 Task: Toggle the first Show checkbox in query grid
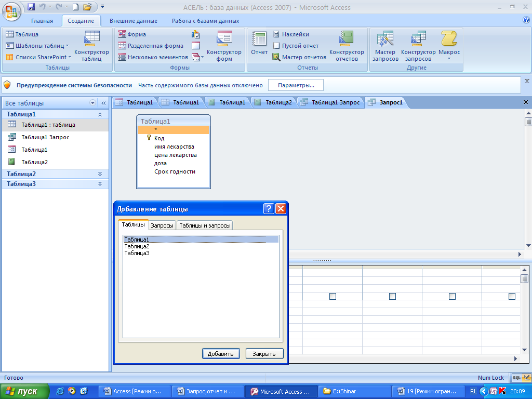point(332,296)
